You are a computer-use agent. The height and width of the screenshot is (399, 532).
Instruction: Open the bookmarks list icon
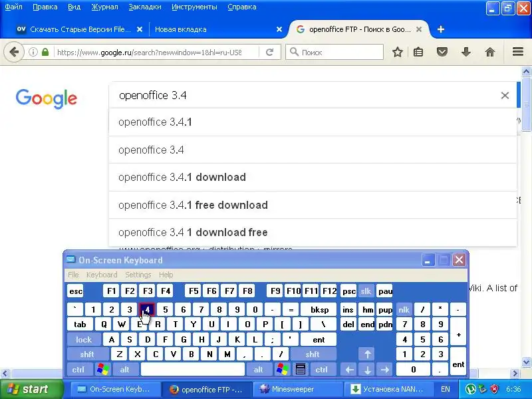click(x=418, y=52)
